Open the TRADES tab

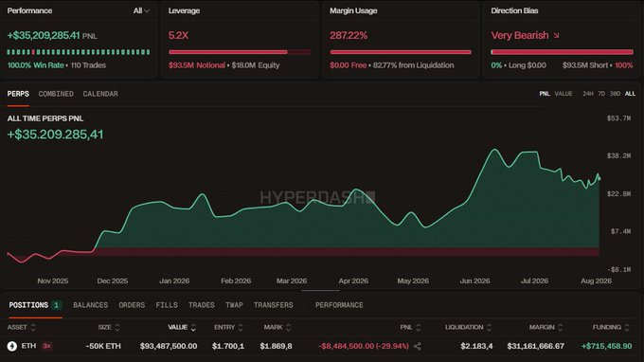click(x=201, y=305)
